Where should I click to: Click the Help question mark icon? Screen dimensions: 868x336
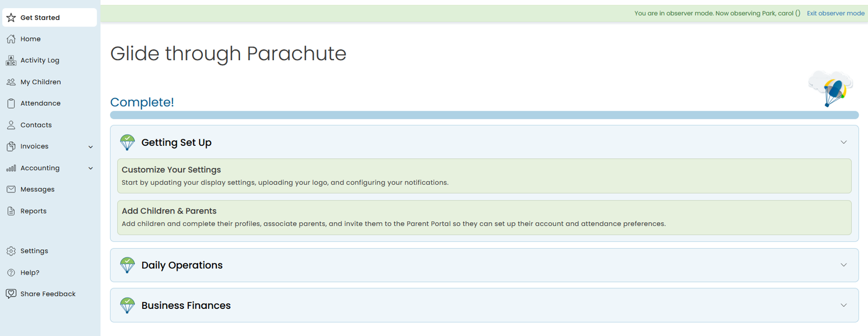coord(11,273)
